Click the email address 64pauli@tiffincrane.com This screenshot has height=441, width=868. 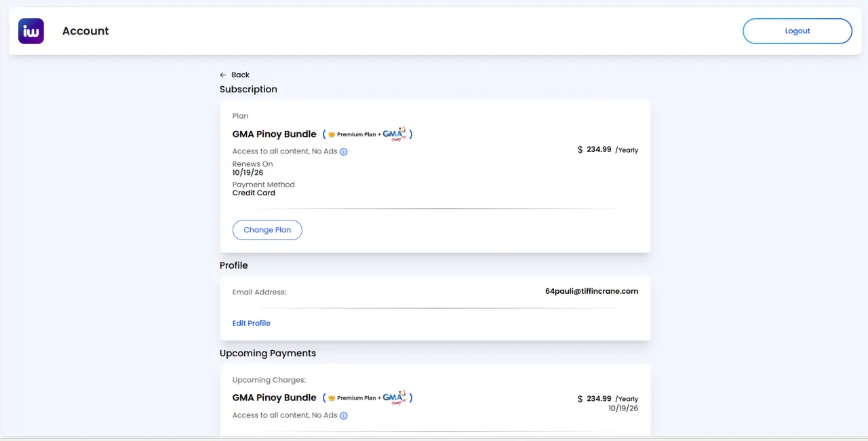pos(592,291)
